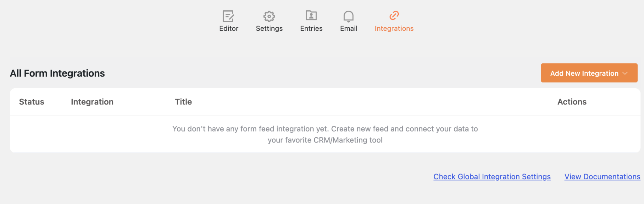Click the Status column header
644x204 pixels.
pyautogui.click(x=31, y=102)
